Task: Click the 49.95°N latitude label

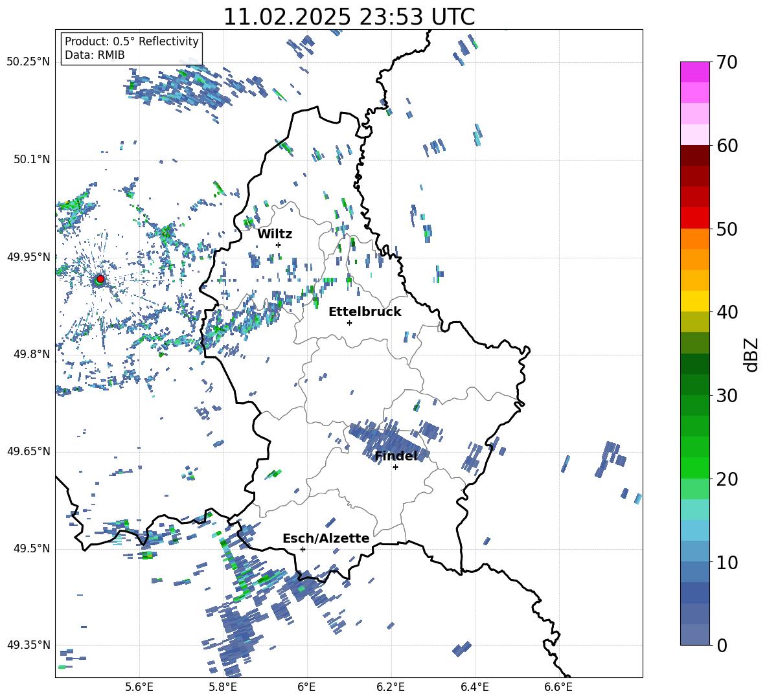Action: [28, 256]
